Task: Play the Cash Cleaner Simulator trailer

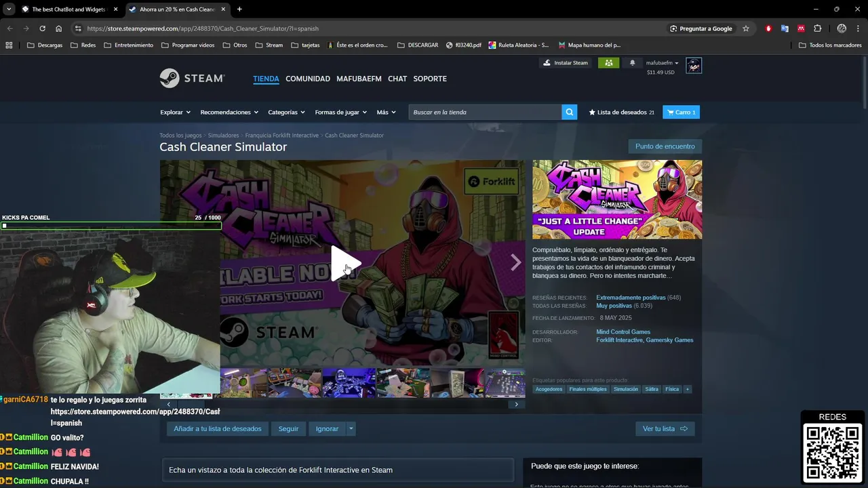Action: point(346,264)
